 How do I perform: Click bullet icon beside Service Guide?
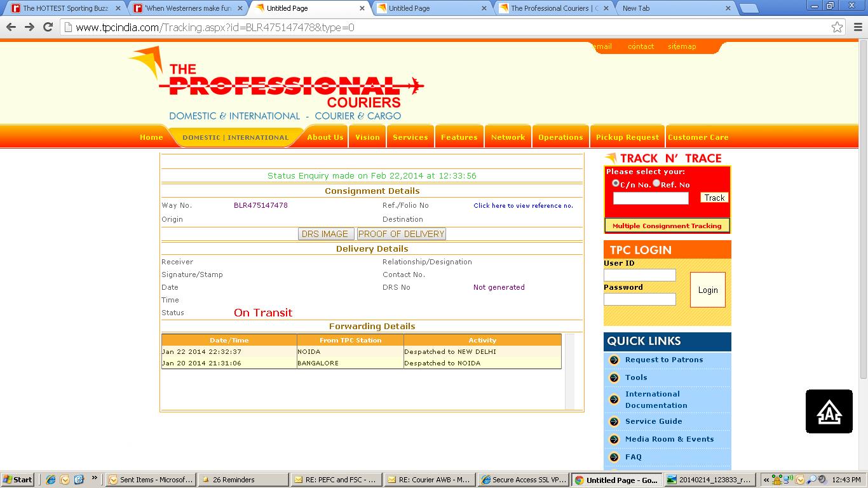(x=614, y=422)
